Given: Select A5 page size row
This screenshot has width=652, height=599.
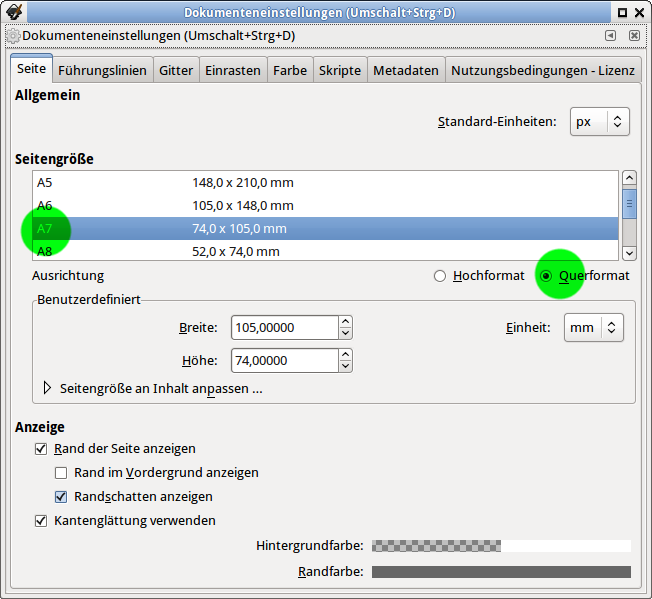Looking at the screenshot, I should click(326, 182).
